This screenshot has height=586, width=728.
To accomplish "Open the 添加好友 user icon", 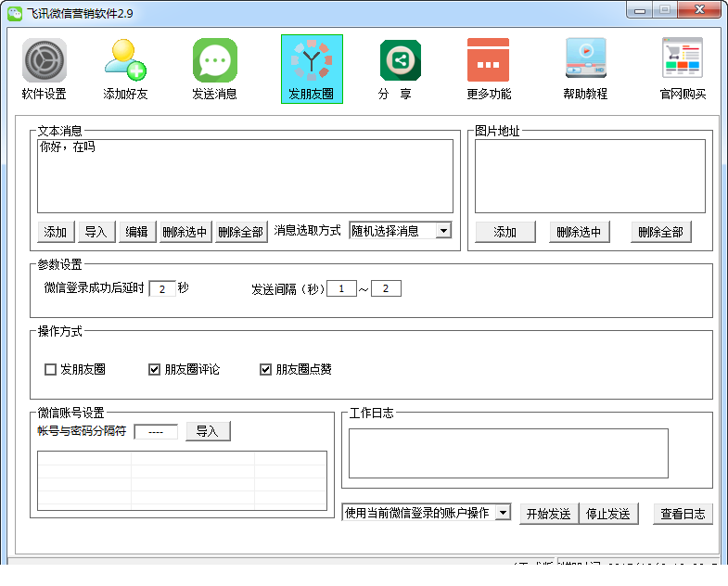I will [x=125, y=60].
